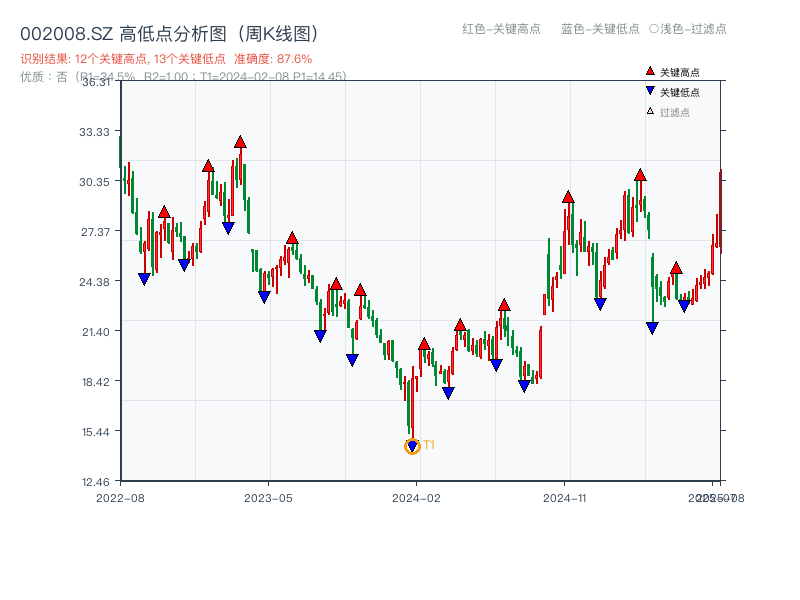The width and height of the screenshot is (800, 600).
Task: Click the blue low triangle between 2024-11 and 2025 peaks
Action: (x=600, y=304)
